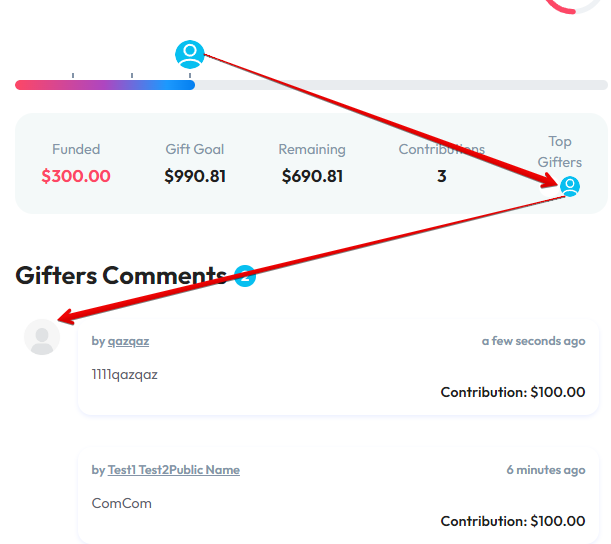This screenshot has height=544, width=611.
Task: Click the small avatar under Top Gifters
Action: point(570,186)
